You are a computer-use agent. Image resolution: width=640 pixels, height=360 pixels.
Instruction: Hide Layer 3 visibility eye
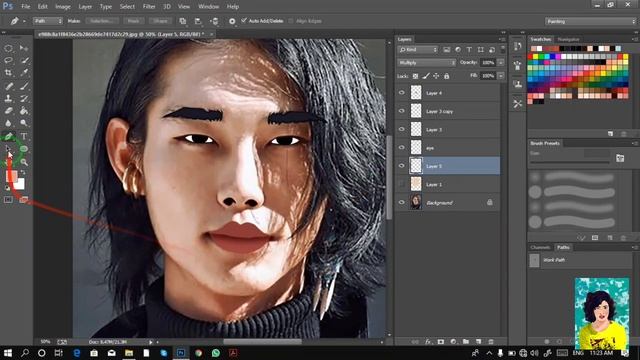[402, 129]
